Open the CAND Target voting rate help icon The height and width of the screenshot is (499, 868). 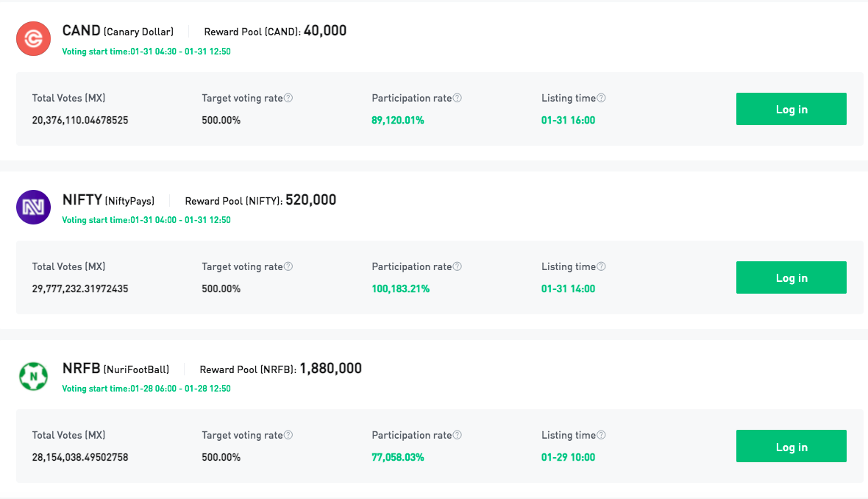pos(288,98)
